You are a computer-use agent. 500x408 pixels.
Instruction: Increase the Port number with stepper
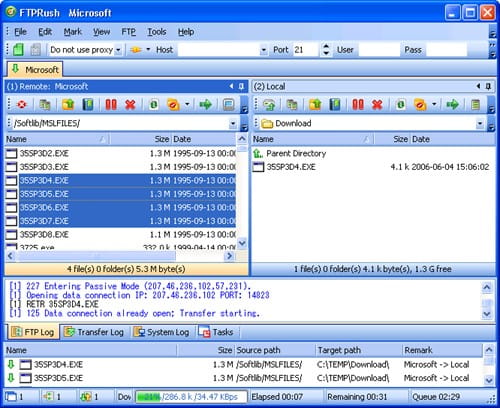click(x=326, y=47)
